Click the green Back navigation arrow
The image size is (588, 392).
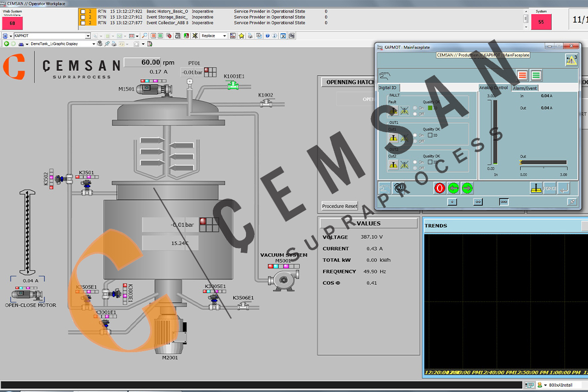tap(6, 44)
